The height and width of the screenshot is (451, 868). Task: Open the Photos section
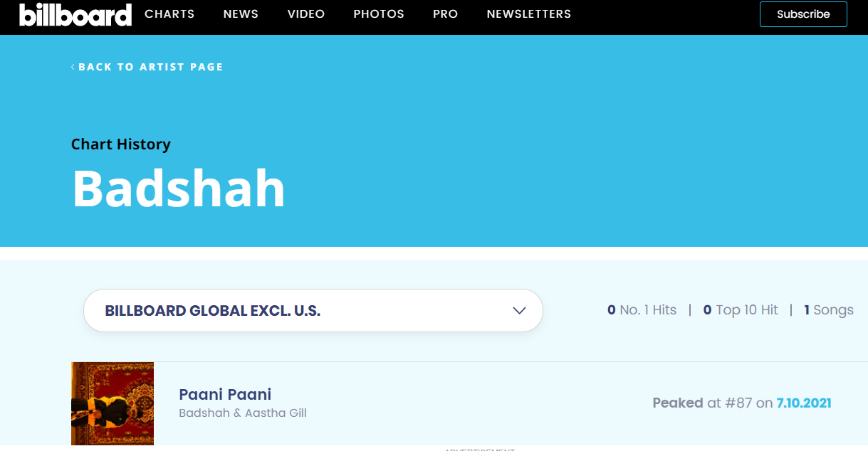(379, 14)
